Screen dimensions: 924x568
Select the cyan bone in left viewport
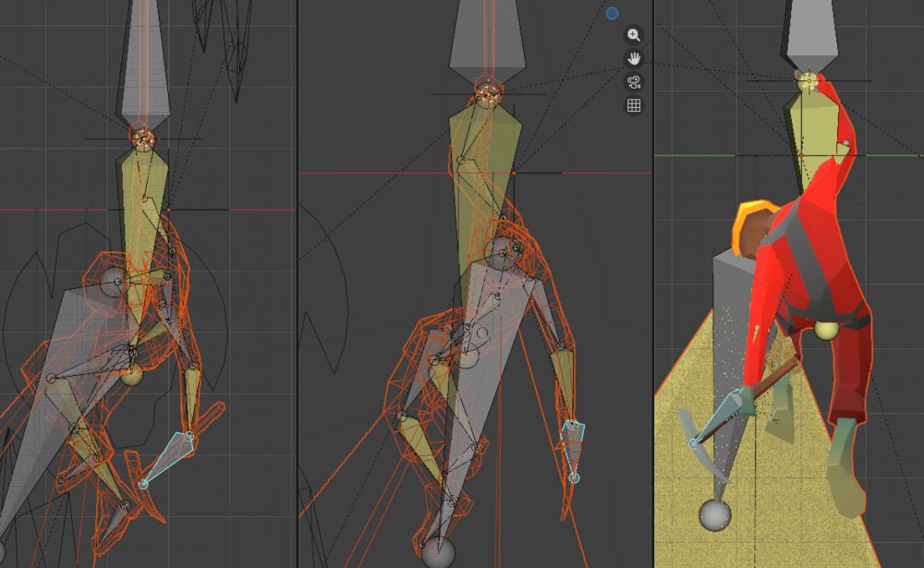tap(168, 458)
